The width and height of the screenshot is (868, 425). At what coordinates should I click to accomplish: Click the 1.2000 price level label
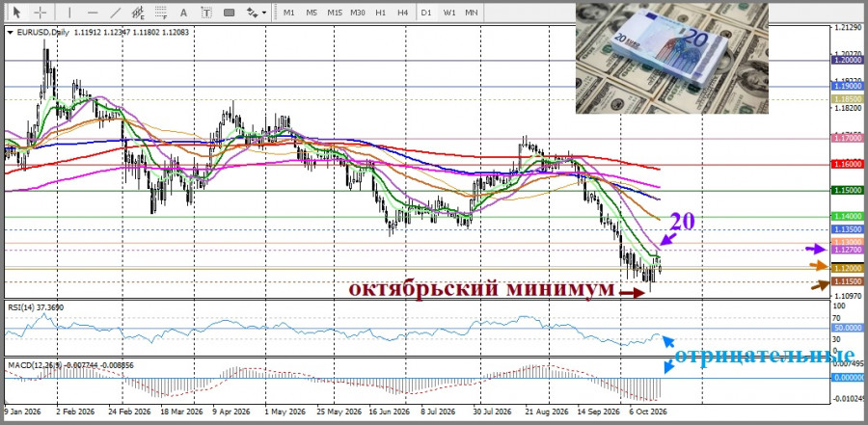tap(848, 60)
